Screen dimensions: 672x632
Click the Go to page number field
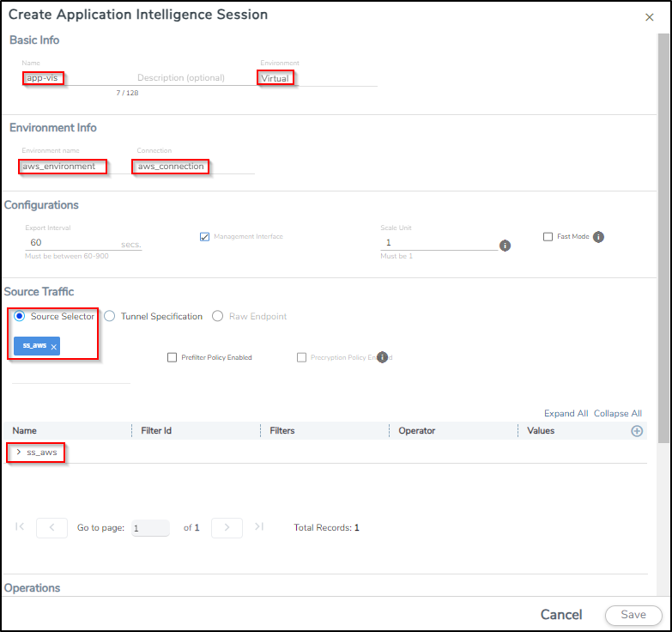(150, 528)
